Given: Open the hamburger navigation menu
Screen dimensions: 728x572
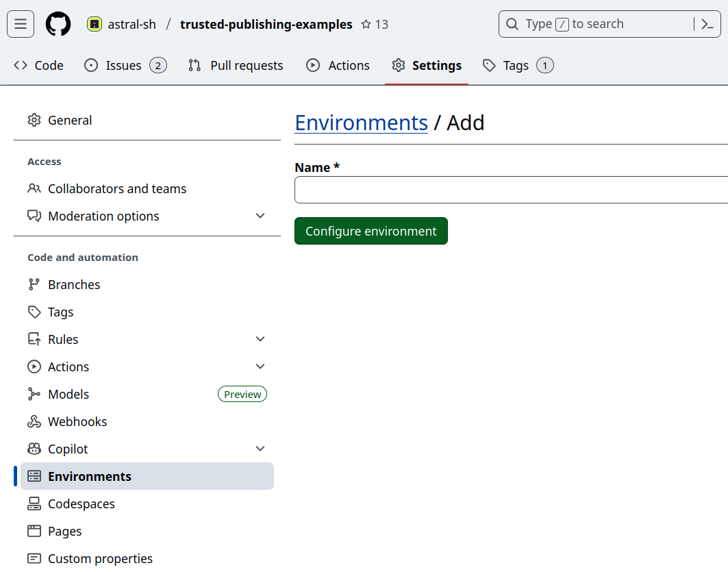Looking at the screenshot, I should point(20,23).
